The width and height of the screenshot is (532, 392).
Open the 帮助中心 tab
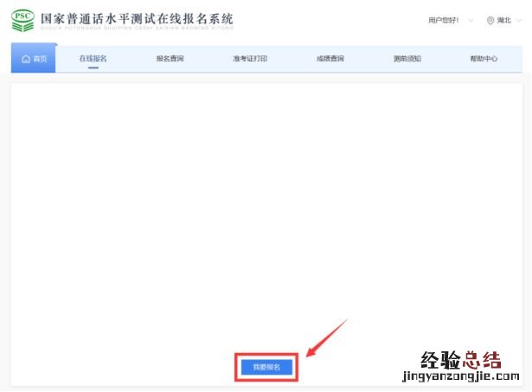484,58
